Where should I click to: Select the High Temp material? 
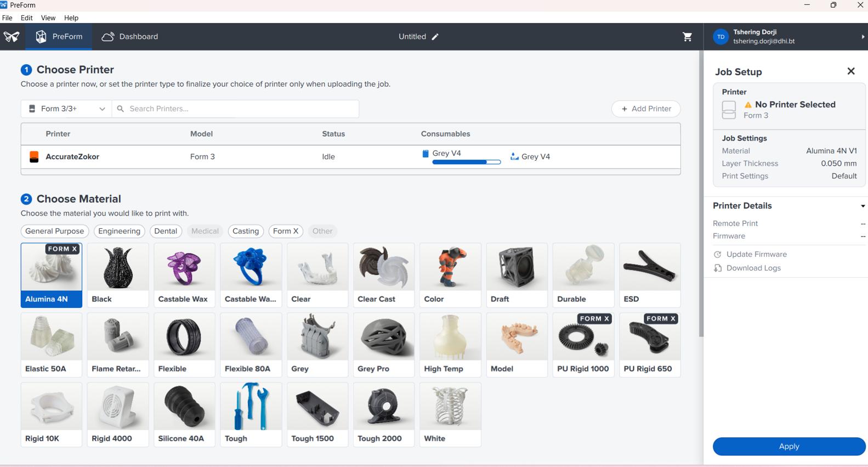tap(450, 345)
